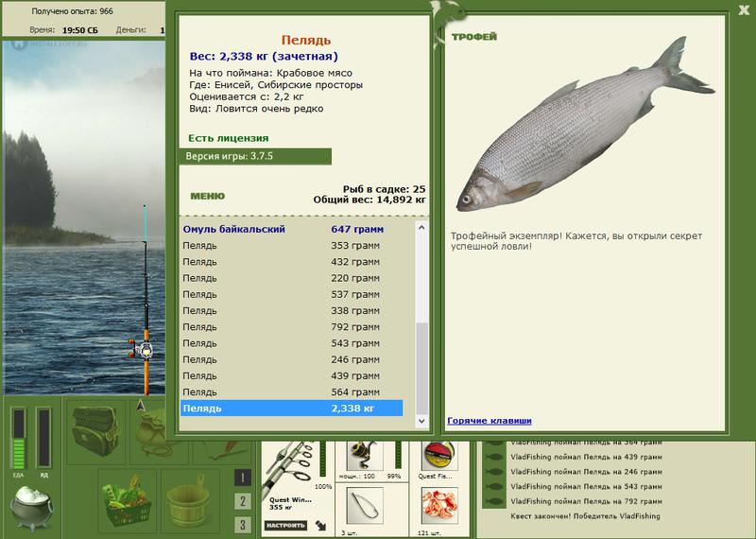Click the Есть лицензия label
The image size is (756, 539).
tap(228, 138)
